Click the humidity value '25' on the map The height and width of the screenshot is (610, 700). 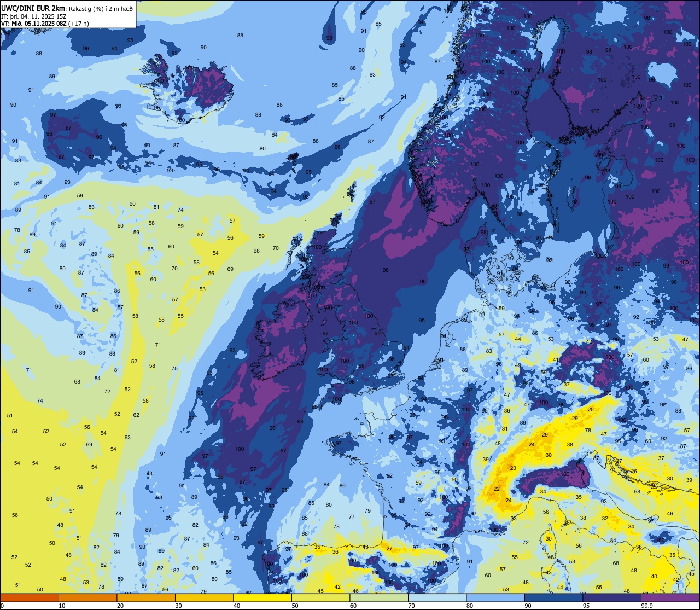[591, 410]
